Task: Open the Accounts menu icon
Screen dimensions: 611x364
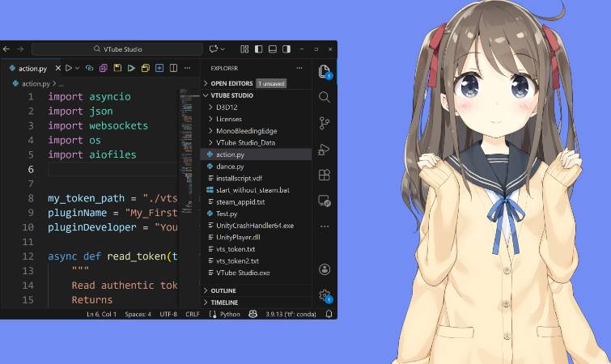Action: [x=325, y=269]
